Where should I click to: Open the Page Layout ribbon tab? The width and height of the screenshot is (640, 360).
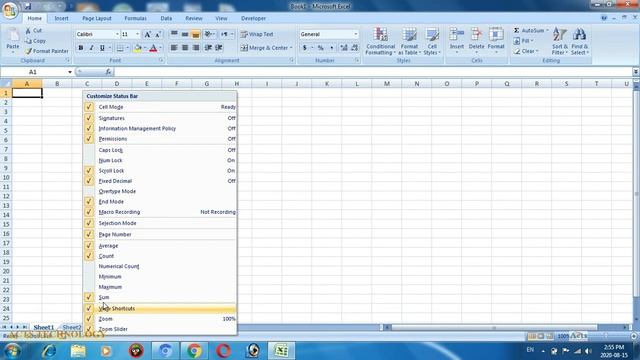point(97,18)
